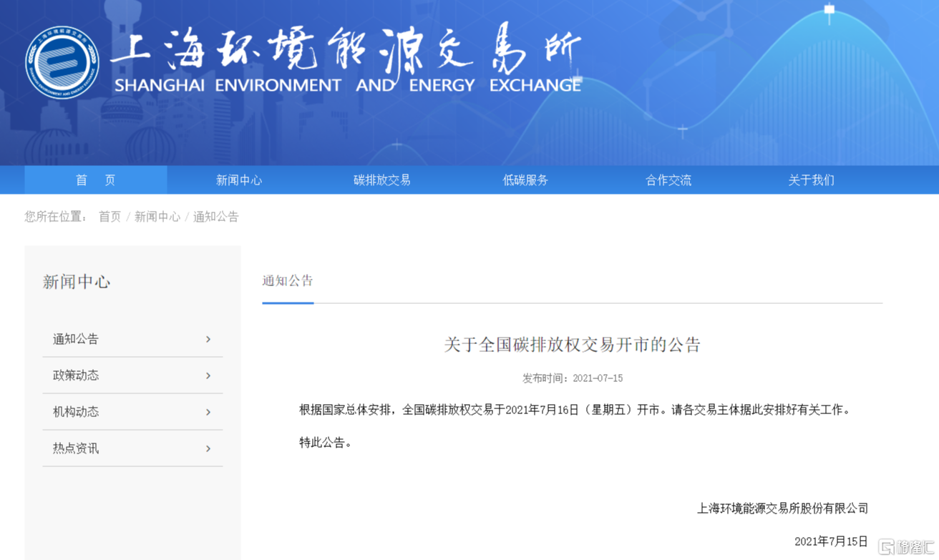Open the 关于我们 navigation menu
This screenshot has height=560, width=939.
click(x=811, y=180)
